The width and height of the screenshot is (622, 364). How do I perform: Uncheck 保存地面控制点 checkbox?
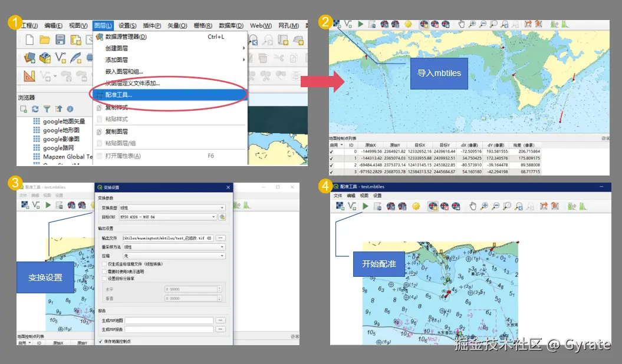point(100,341)
